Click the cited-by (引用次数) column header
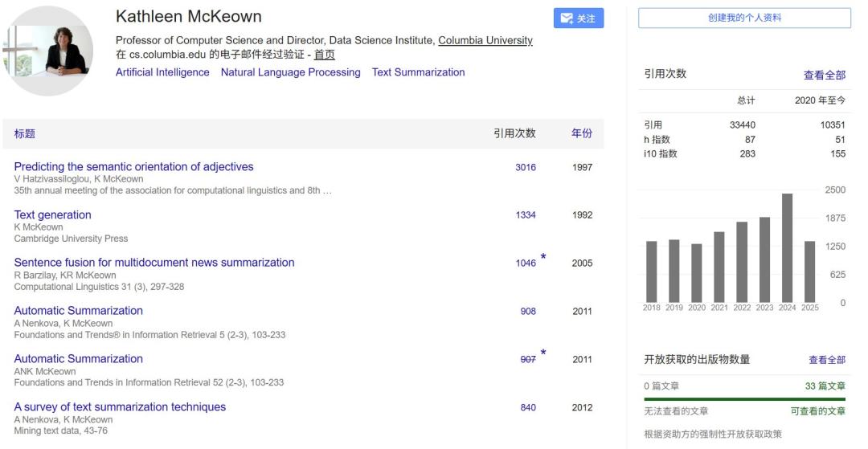The width and height of the screenshot is (868, 449). pyautogui.click(x=515, y=133)
